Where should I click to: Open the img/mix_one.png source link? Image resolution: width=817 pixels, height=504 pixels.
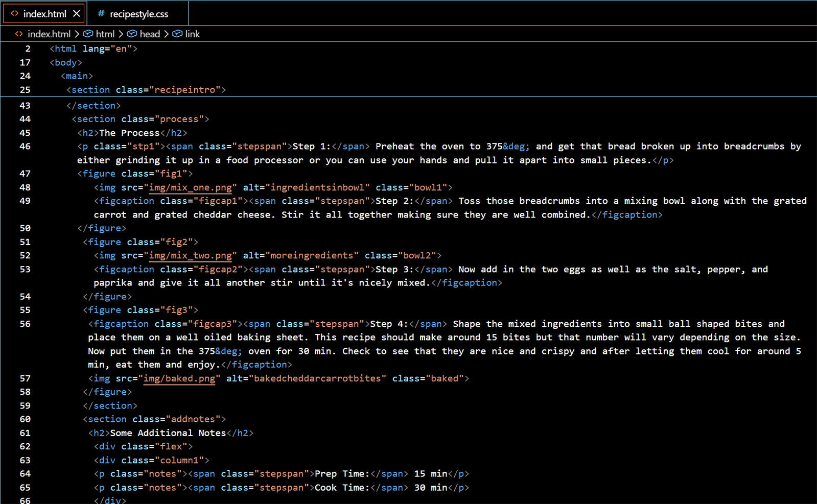(x=190, y=187)
